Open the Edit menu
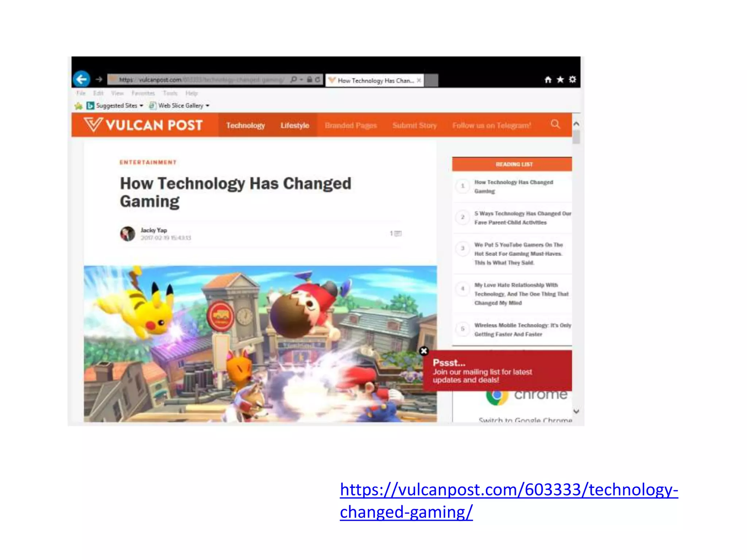This screenshot has width=747, height=560. (x=98, y=93)
